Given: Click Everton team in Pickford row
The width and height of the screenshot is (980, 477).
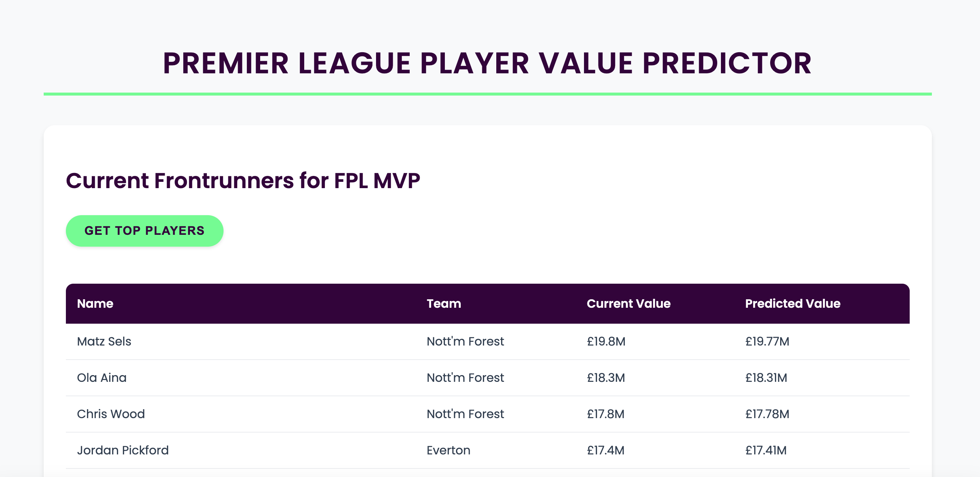Looking at the screenshot, I should click(448, 450).
